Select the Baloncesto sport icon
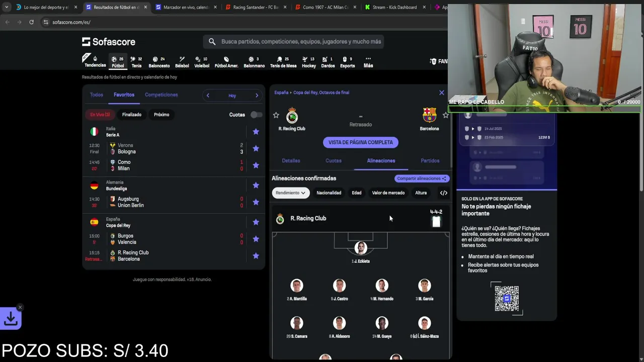This screenshot has height=362, width=644. (x=159, y=62)
